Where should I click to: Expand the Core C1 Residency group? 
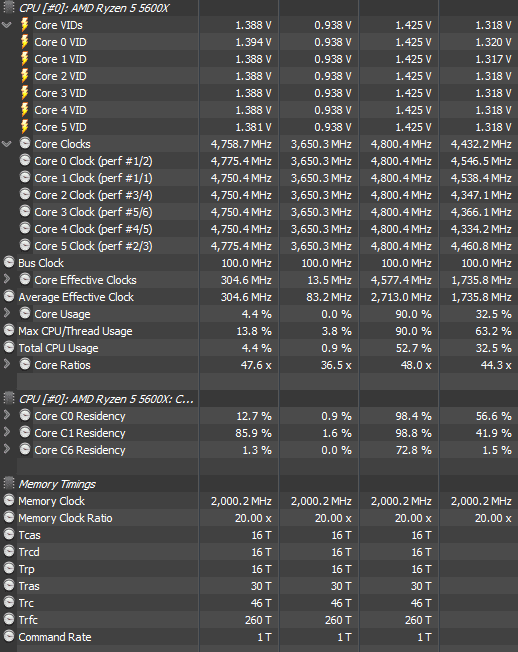pyautogui.click(x=7, y=432)
